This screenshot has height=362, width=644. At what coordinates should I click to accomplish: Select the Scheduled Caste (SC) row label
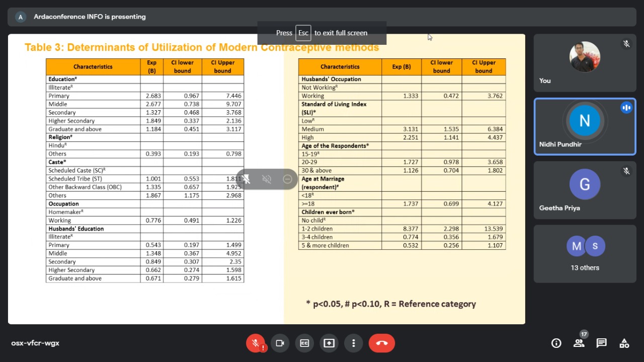[77, 171]
